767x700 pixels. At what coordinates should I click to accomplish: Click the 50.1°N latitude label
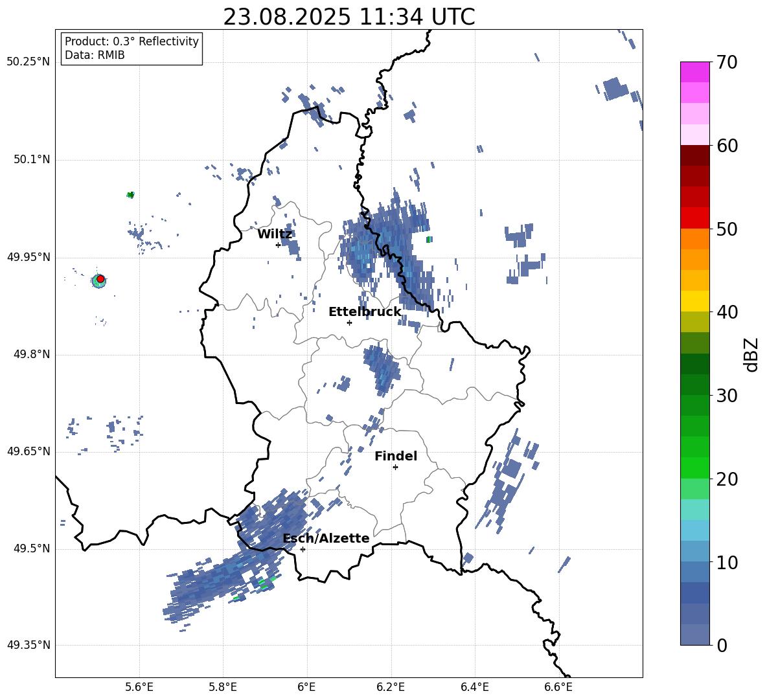(32, 159)
